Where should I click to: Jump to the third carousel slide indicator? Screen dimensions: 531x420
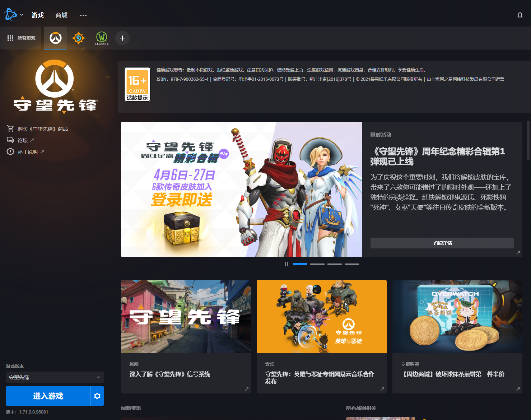click(335, 264)
